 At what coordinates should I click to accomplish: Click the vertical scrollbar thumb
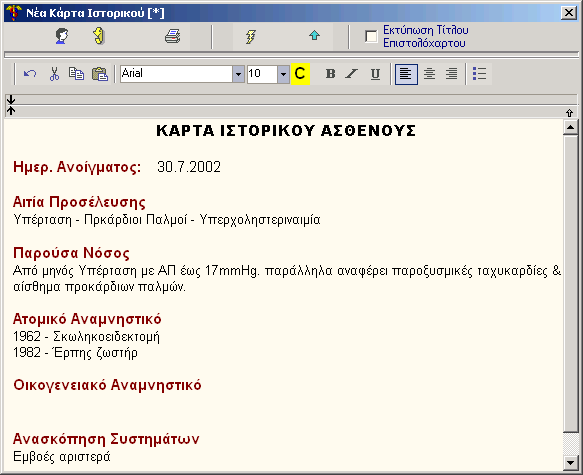[x=570, y=284]
